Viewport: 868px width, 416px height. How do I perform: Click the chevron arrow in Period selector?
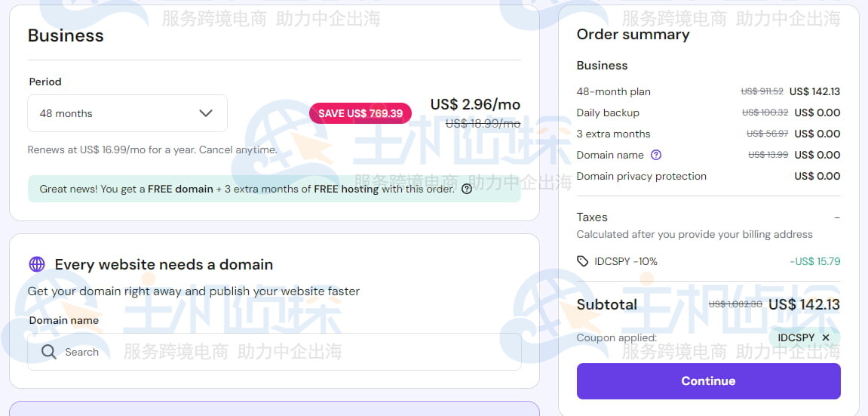pyautogui.click(x=206, y=113)
